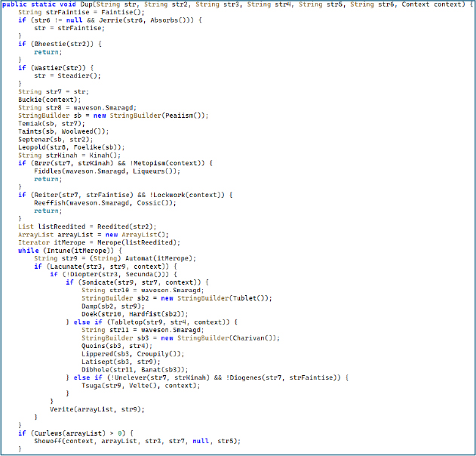
Task: Select the Intune call in while condition
Action: 59,250
